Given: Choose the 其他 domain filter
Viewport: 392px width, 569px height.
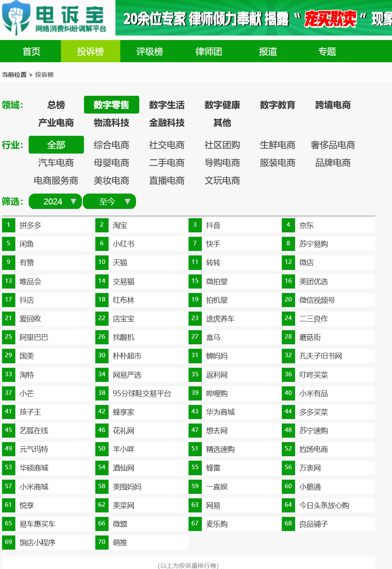Looking at the screenshot, I should 222,123.
